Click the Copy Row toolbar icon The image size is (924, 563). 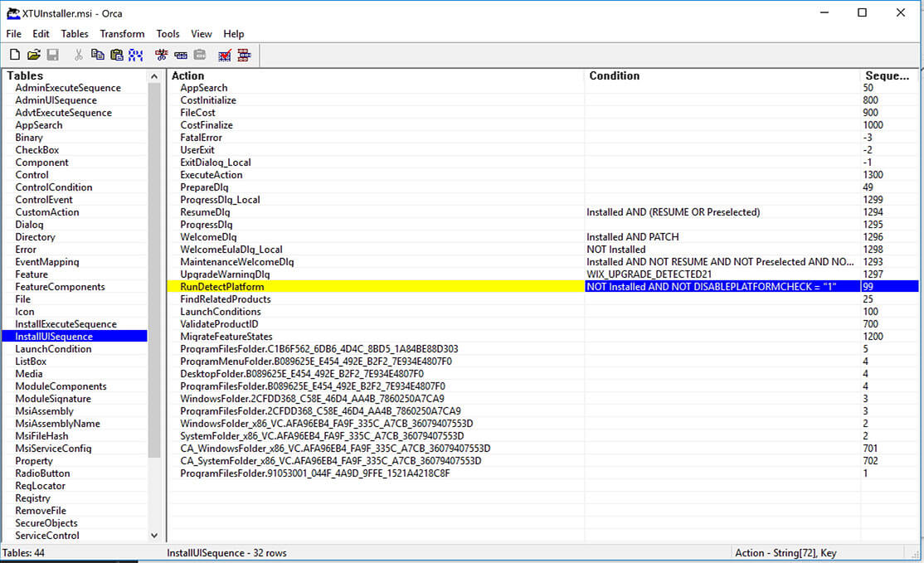click(180, 55)
